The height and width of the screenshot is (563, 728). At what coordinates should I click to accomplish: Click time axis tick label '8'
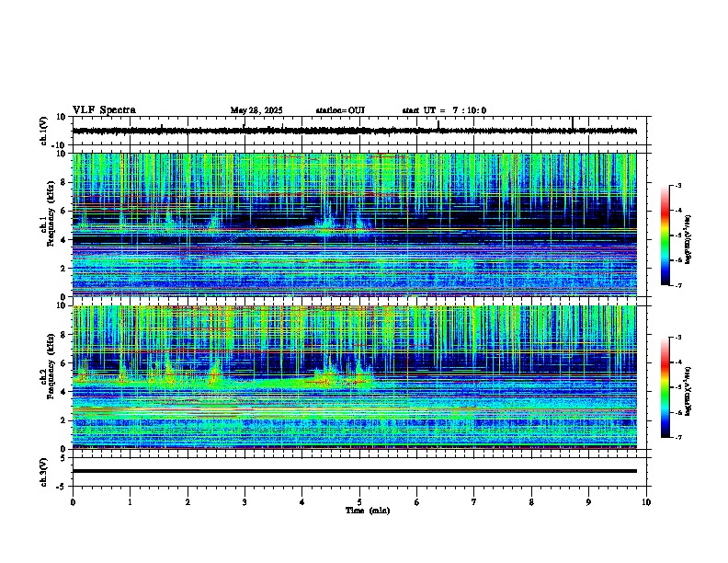click(x=531, y=502)
